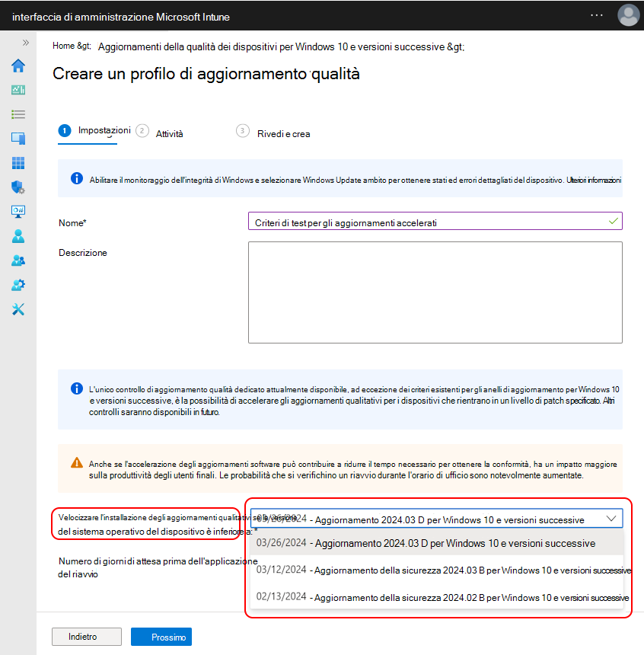
Task: Click the Numero di giorni di attesa label
Action: pos(158,567)
